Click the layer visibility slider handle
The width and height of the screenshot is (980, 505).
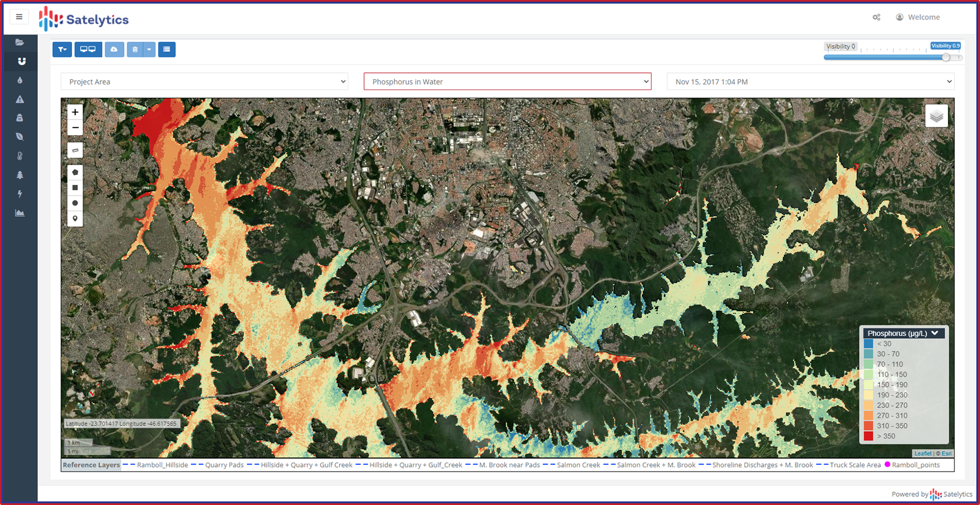coord(946,57)
